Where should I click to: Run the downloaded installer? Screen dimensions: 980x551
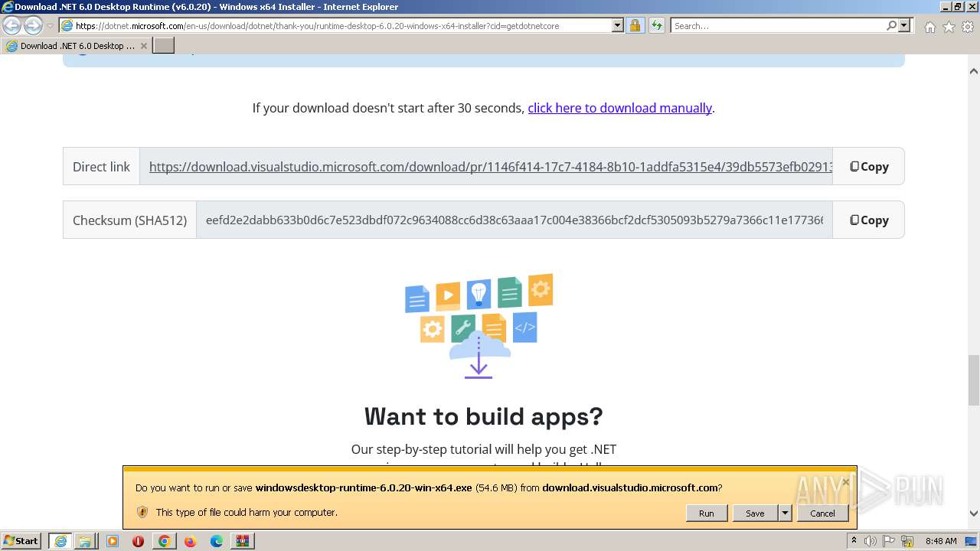click(706, 513)
